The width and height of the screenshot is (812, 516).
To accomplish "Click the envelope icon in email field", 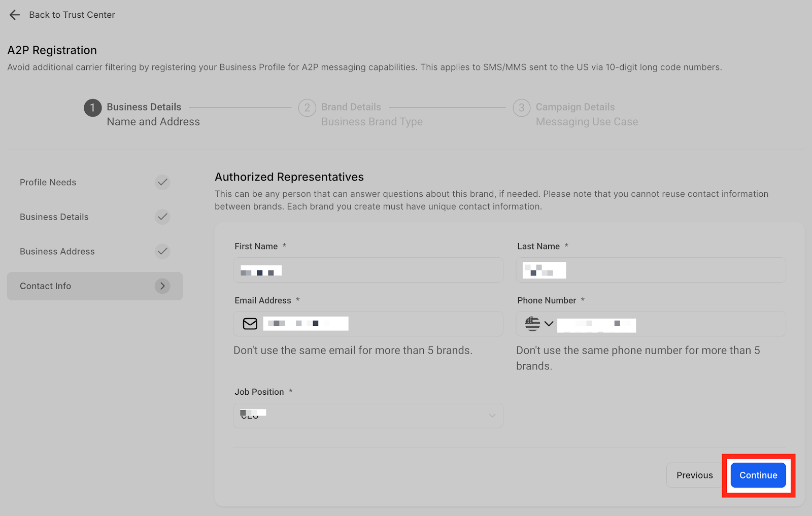I will click(x=250, y=324).
